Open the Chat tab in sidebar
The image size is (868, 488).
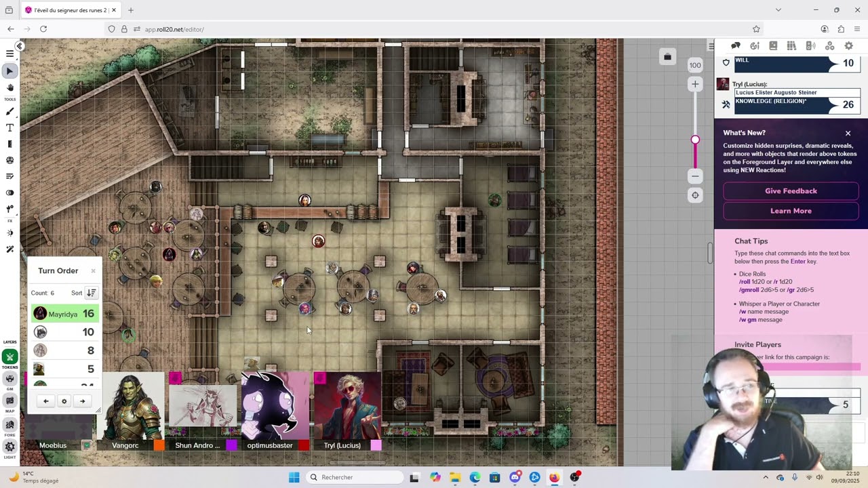point(736,45)
